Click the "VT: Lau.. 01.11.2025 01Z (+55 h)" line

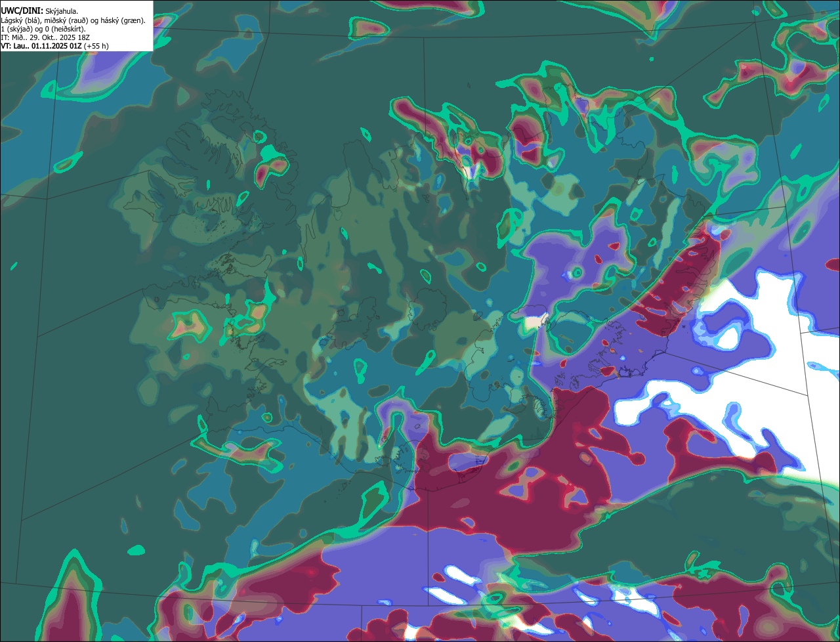pyautogui.click(x=55, y=46)
